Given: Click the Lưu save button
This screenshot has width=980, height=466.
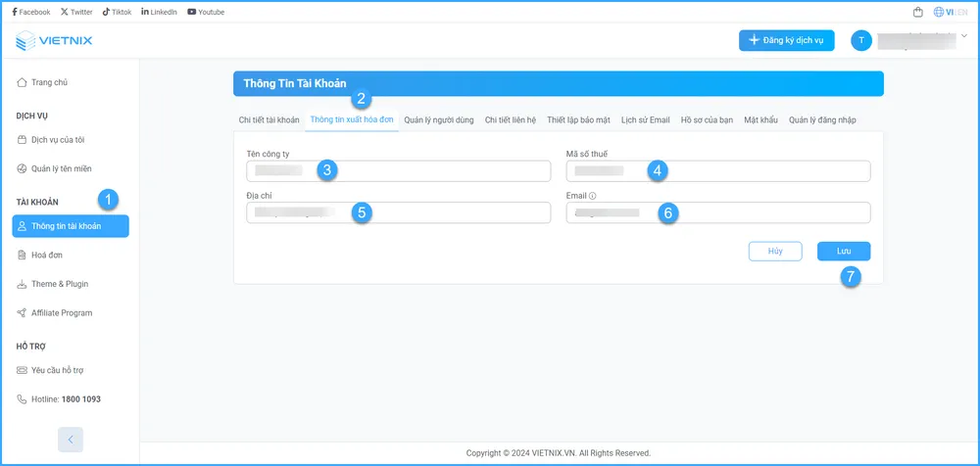Looking at the screenshot, I should click(x=843, y=251).
